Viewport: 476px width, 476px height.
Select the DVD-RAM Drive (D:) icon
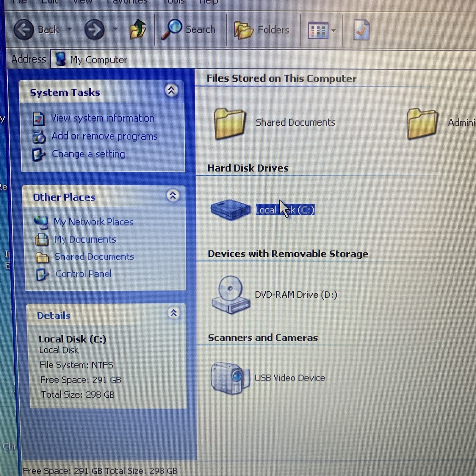pyautogui.click(x=231, y=295)
